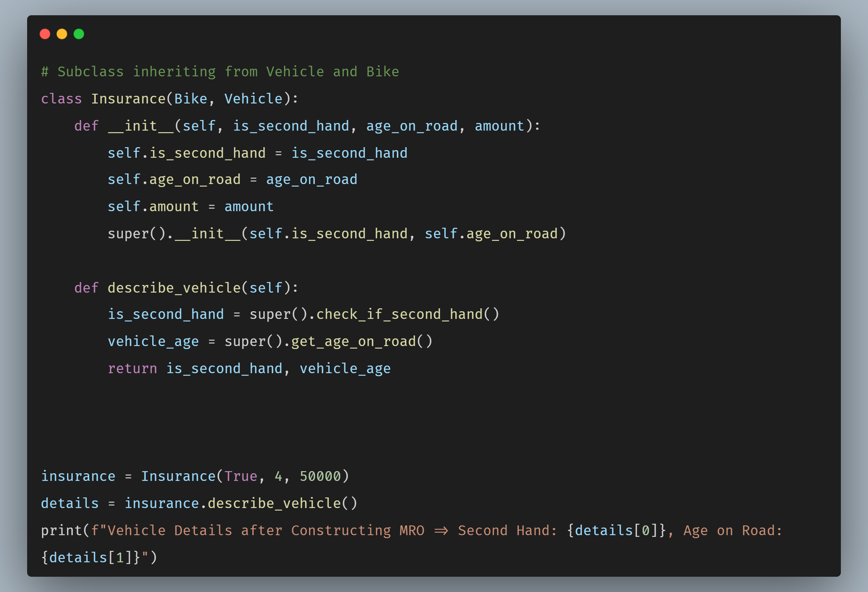Click the 'Insurance' class name in definition
868x592 pixels.
click(x=128, y=99)
